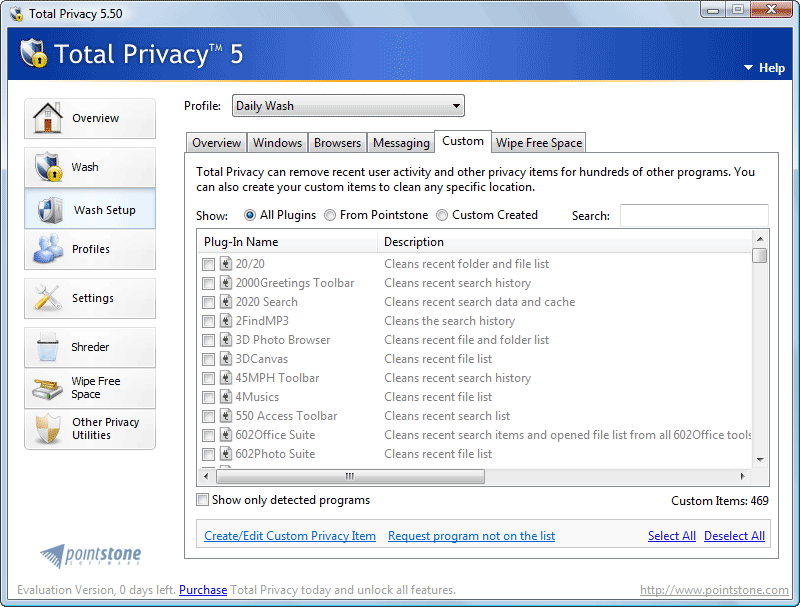Click the plug-in icon beside 2020 Search
Image resolution: width=800 pixels, height=607 pixels.
point(226,301)
